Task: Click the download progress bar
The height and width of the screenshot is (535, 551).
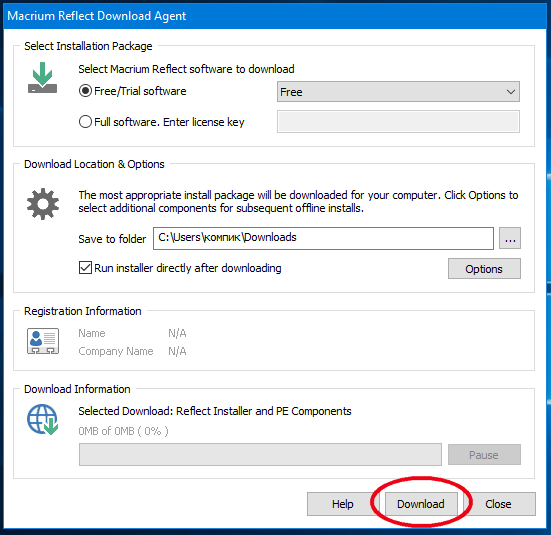Action: 260,455
